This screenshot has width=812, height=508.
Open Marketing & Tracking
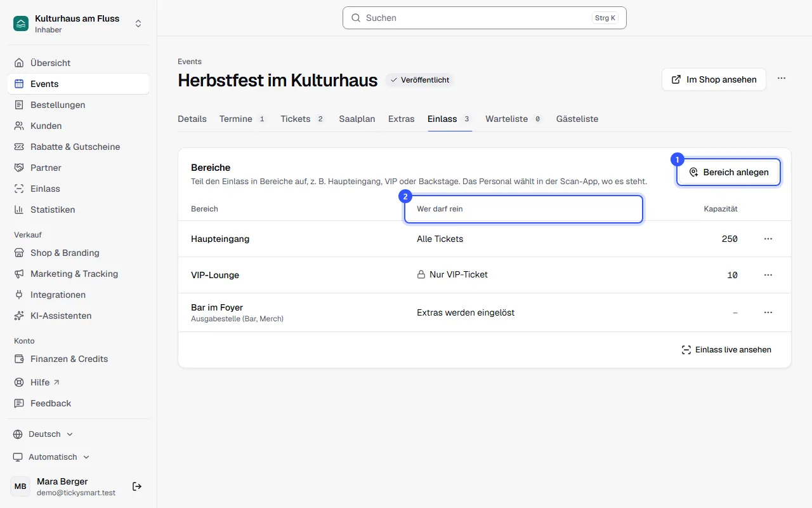point(79,274)
